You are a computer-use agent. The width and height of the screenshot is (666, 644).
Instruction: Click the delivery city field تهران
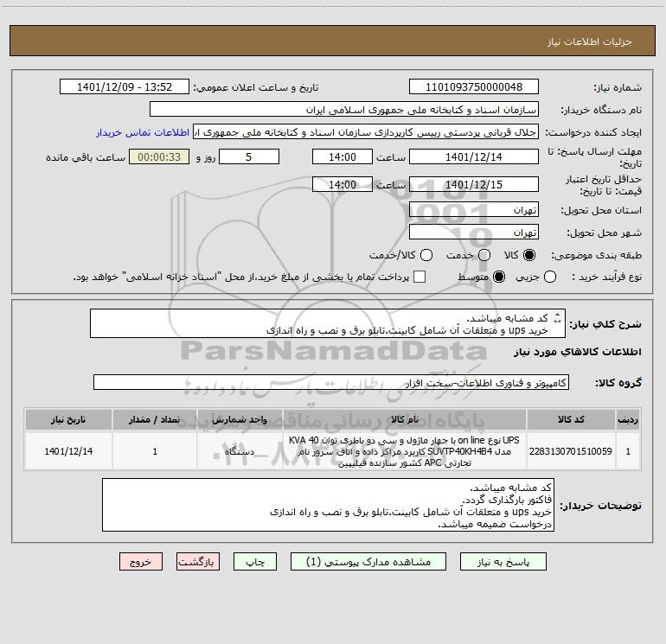click(x=474, y=233)
